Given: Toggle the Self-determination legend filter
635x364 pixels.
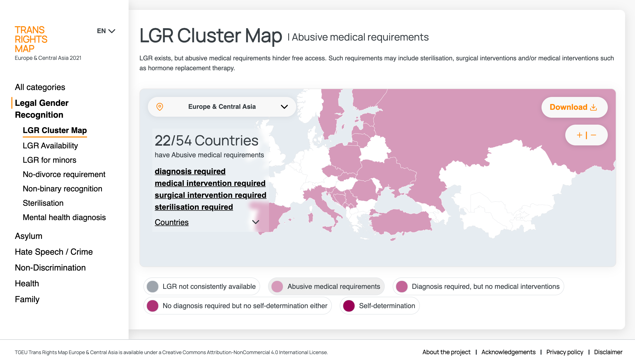Looking at the screenshot, I should tap(379, 305).
